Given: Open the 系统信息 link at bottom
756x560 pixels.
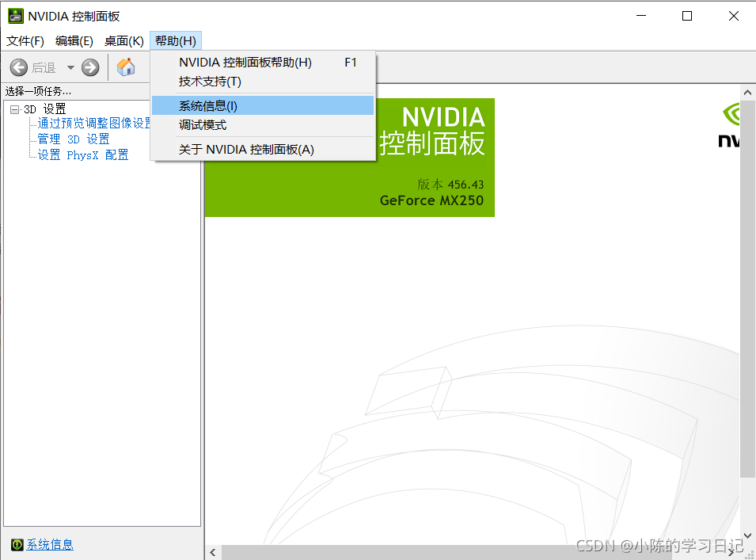Looking at the screenshot, I should [x=50, y=545].
